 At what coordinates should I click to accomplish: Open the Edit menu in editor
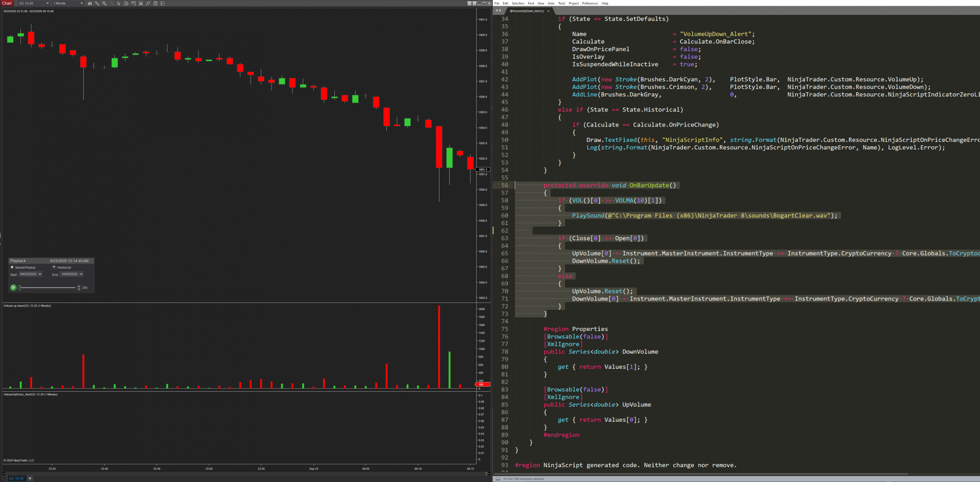505,4
